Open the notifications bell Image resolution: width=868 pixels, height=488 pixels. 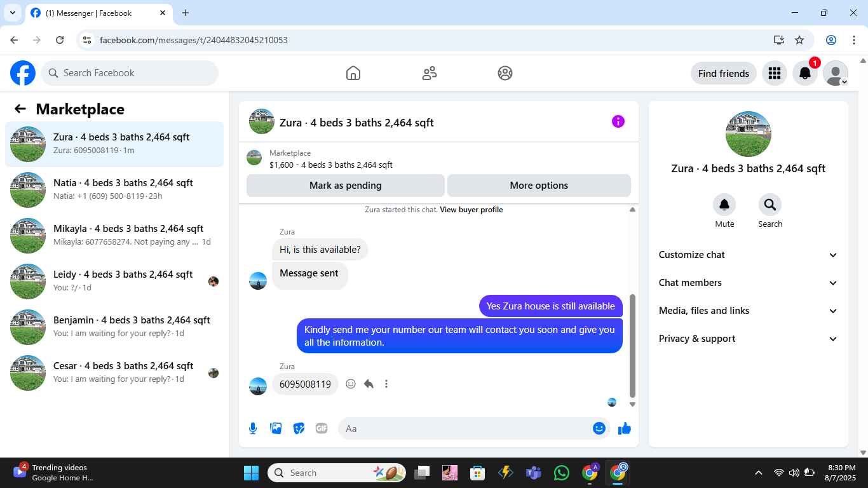coord(804,73)
